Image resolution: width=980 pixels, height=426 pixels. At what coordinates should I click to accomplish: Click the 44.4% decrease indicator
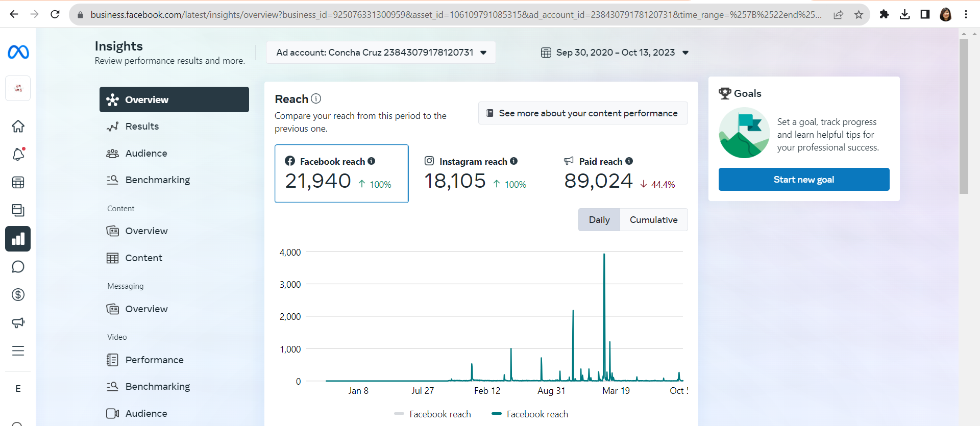point(657,184)
